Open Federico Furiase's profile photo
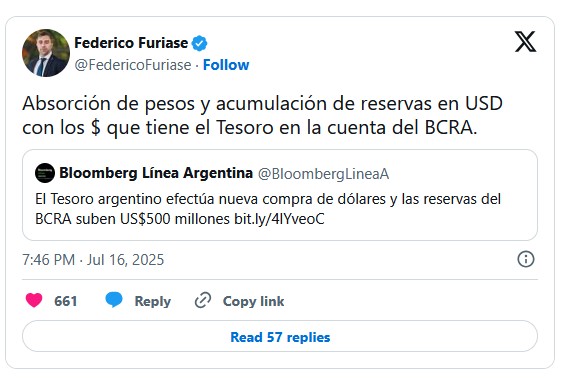The width and height of the screenshot is (569, 379). [x=46, y=53]
